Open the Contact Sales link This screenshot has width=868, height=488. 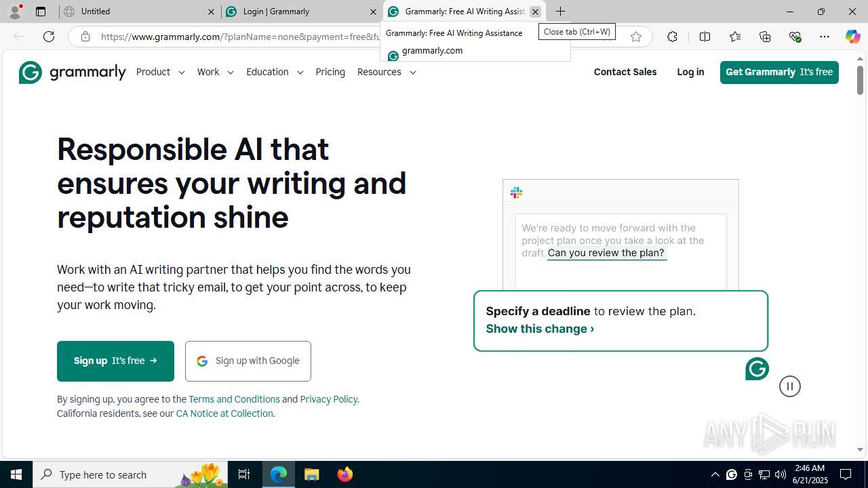[x=625, y=72]
